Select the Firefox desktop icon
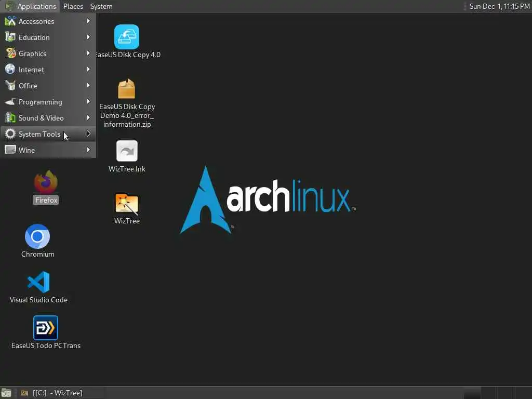The width and height of the screenshot is (532, 399). 46,181
